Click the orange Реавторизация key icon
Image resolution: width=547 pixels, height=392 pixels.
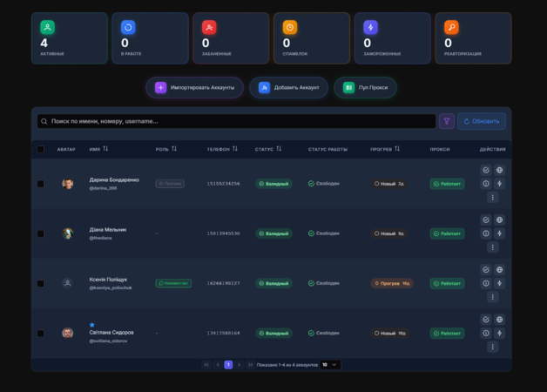(x=450, y=27)
